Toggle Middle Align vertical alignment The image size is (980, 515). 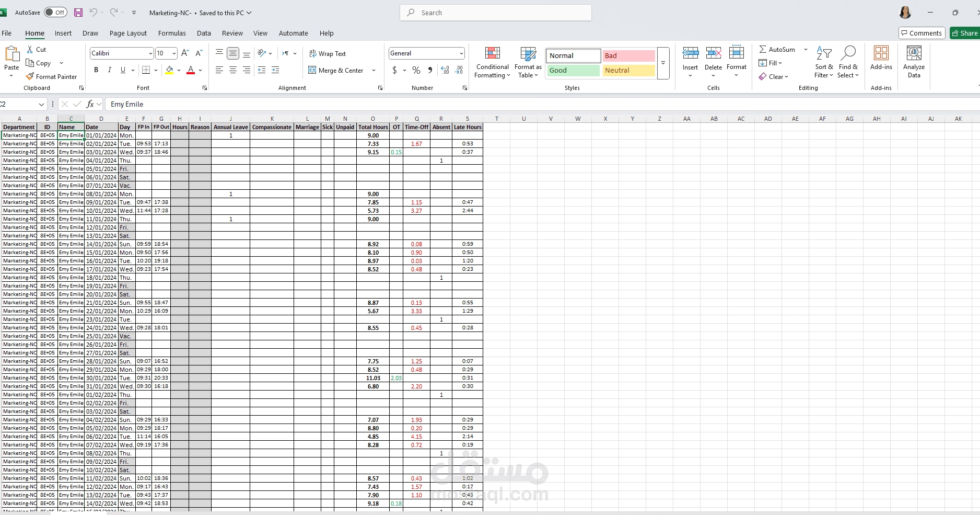pos(233,53)
